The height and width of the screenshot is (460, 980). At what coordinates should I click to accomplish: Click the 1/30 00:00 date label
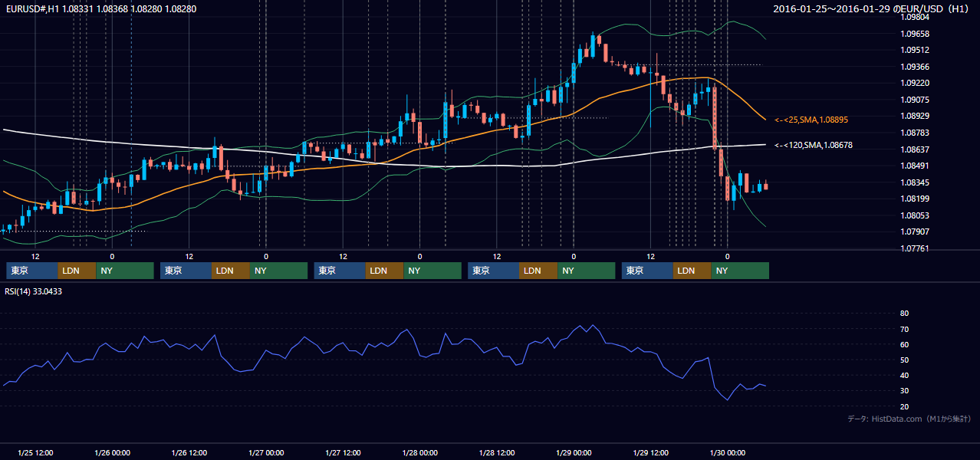(x=728, y=452)
